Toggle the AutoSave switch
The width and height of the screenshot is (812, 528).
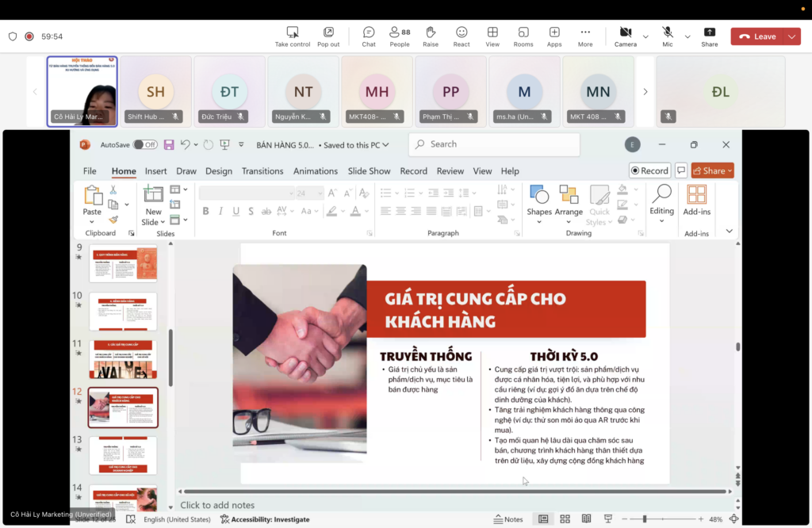point(145,145)
